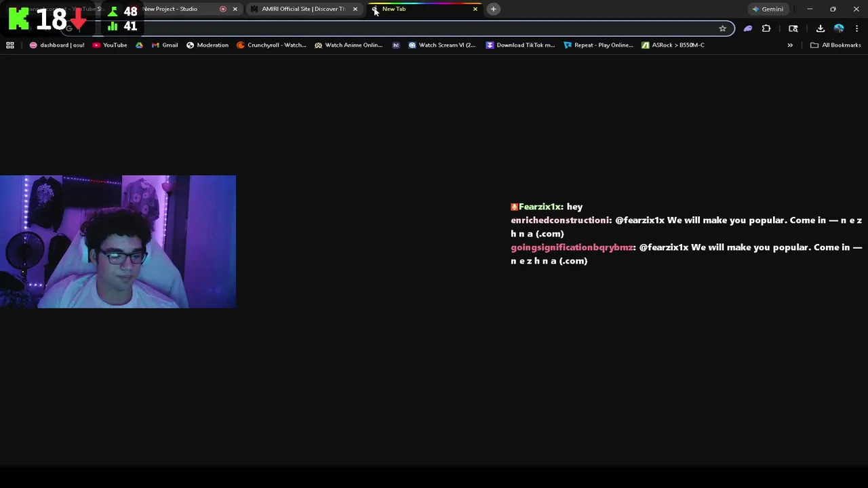
Task: Open the tab search icon in the toolbar
Action: click(793, 28)
